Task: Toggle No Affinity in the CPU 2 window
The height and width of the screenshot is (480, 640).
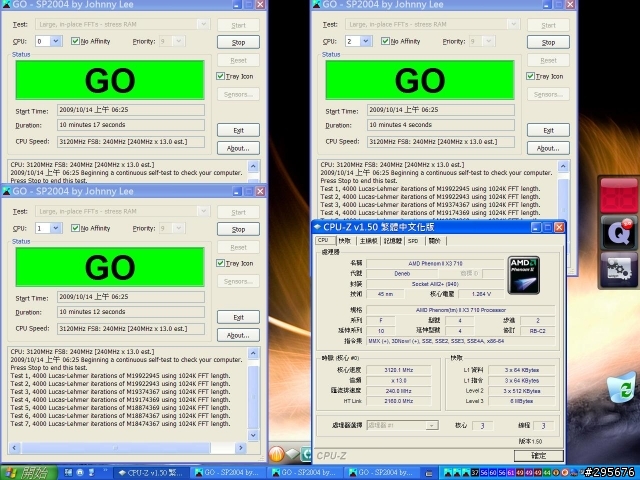Action: pos(385,41)
